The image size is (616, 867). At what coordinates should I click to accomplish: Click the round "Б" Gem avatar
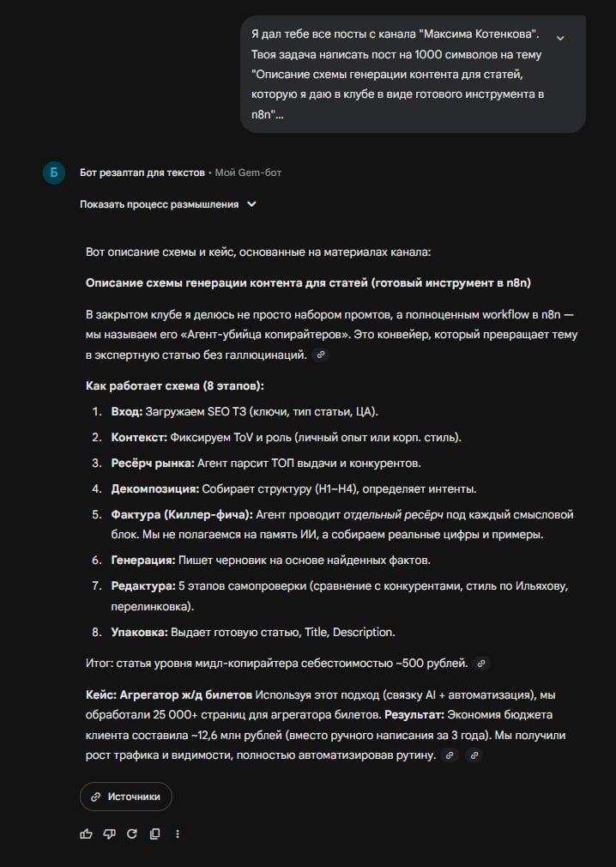point(53,173)
